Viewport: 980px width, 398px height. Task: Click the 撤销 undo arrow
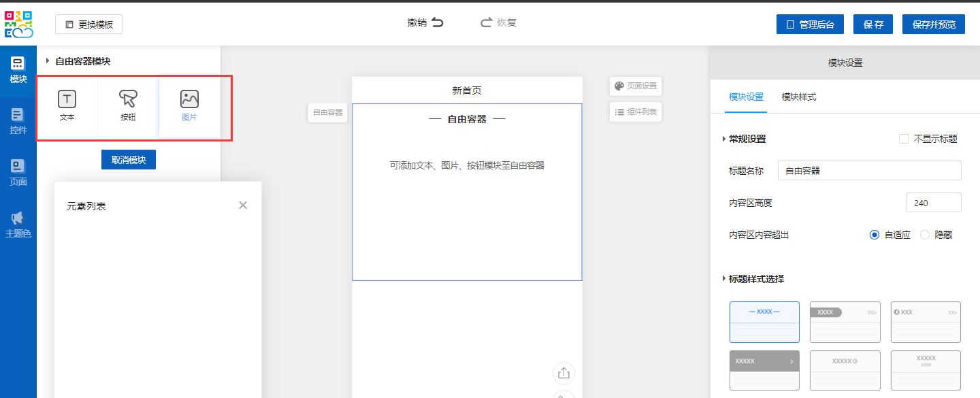click(x=437, y=22)
